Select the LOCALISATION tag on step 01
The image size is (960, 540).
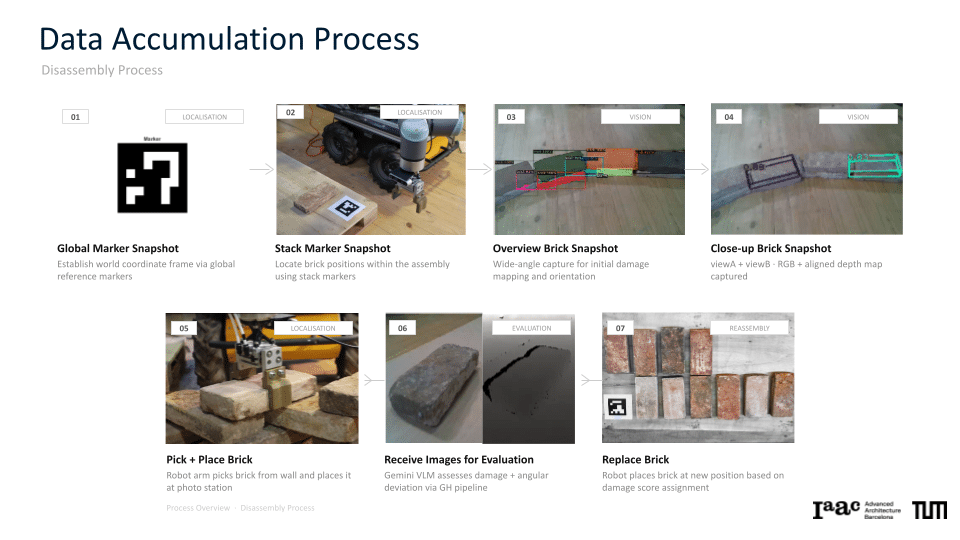coord(204,117)
